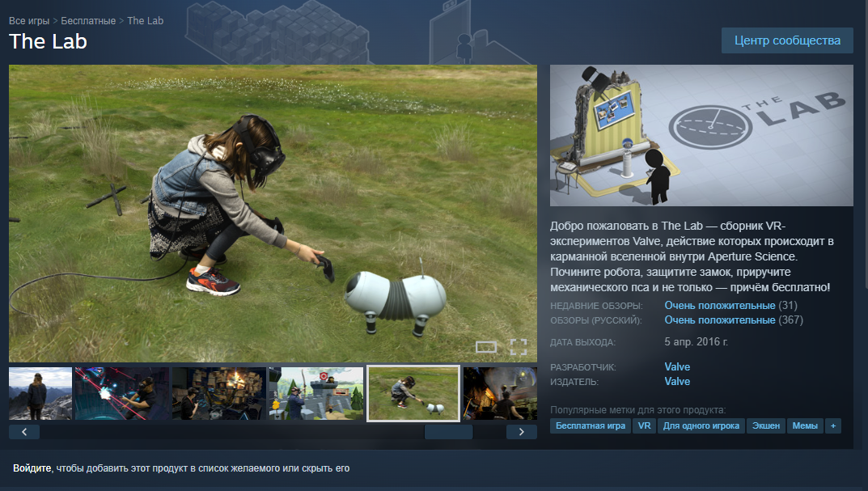Open fullscreen view of the screenshot
The width and height of the screenshot is (868, 491).
pyautogui.click(x=519, y=347)
